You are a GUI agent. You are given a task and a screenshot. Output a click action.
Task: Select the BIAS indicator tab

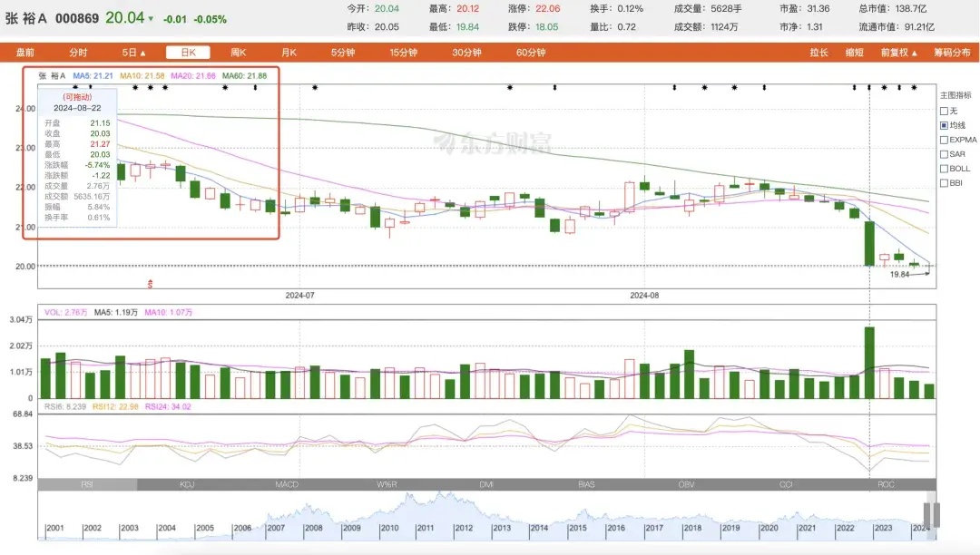point(586,484)
